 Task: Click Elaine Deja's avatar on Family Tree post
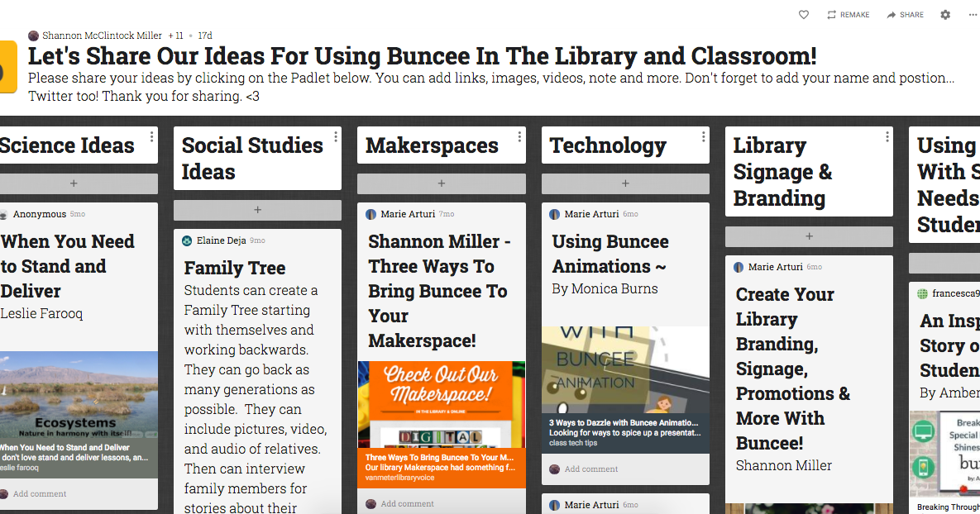[x=188, y=240]
